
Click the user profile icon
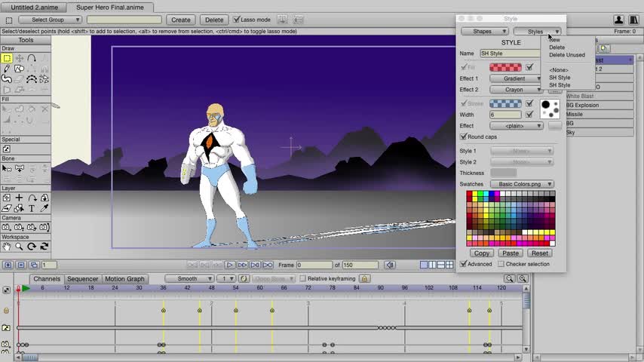[x=618, y=20]
